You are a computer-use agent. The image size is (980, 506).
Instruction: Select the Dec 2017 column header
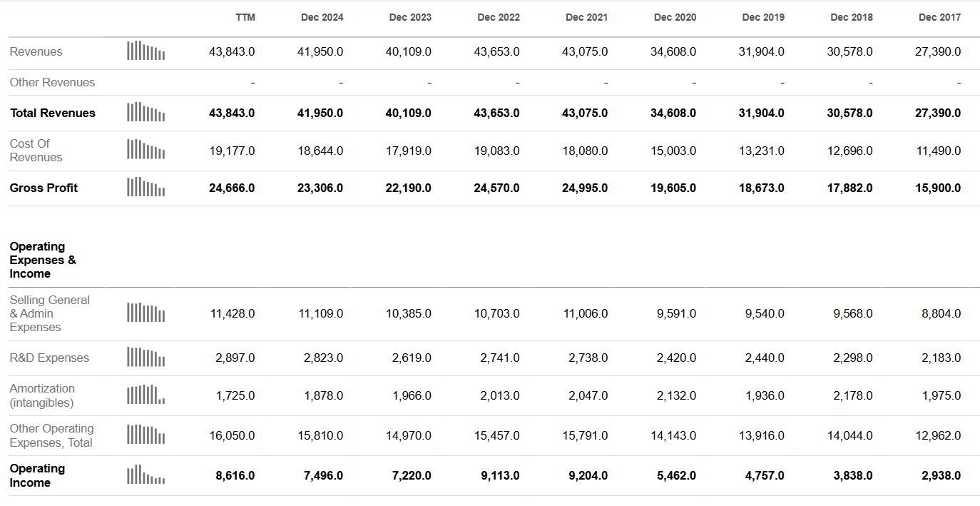pyautogui.click(x=939, y=17)
